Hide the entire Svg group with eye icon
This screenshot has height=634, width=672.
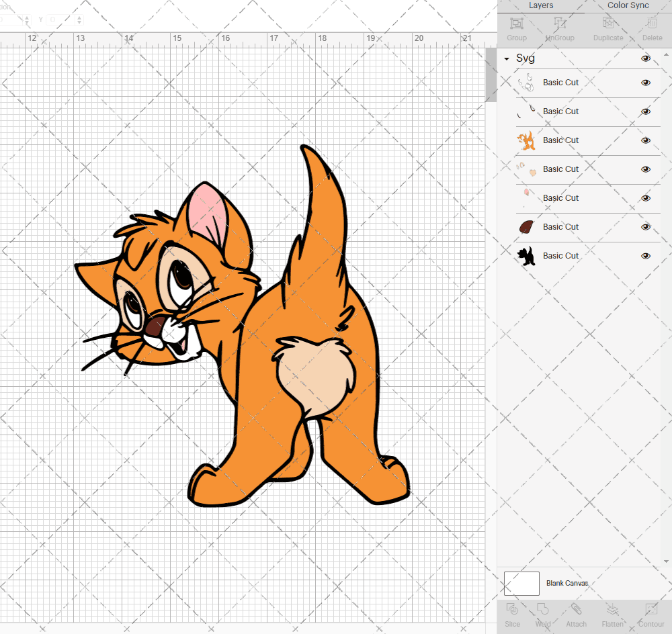point(645,58)
